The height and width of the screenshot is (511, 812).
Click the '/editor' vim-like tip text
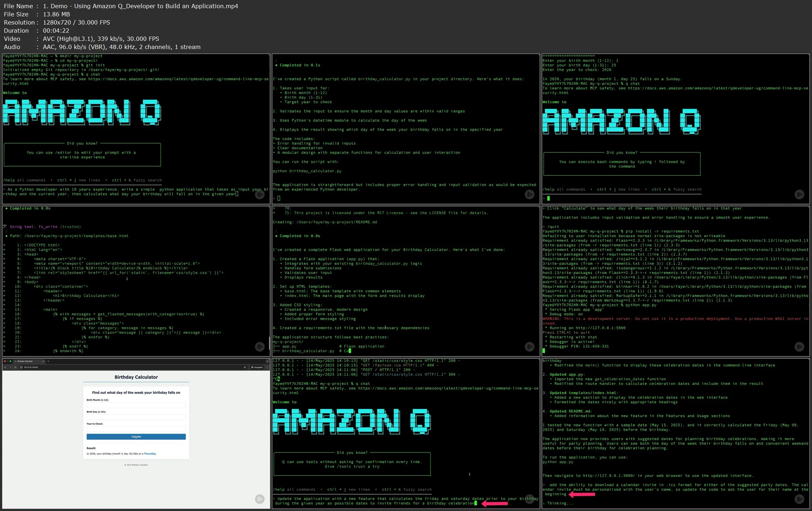[81, 155]
